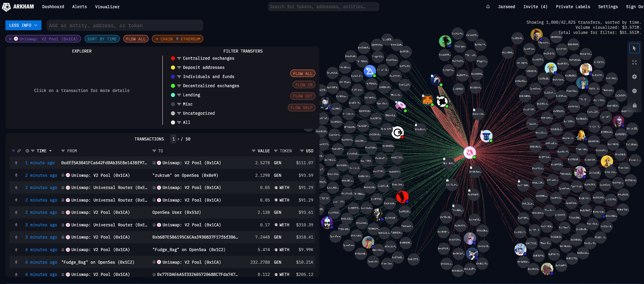The height and width of the screenshot is (284, 644).
Task: Toggle Decentralized exchanges filter
Action: (205, 86)
